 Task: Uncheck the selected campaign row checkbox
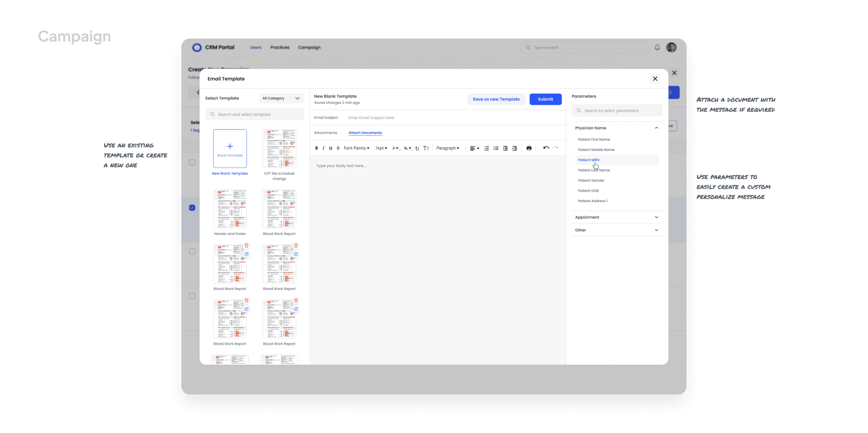(192, 207)
